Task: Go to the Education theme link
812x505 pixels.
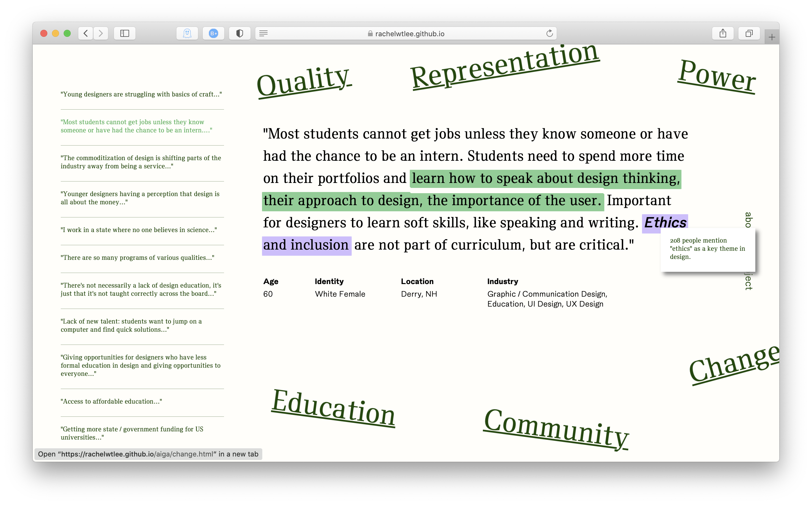Action: pos(333,408)
